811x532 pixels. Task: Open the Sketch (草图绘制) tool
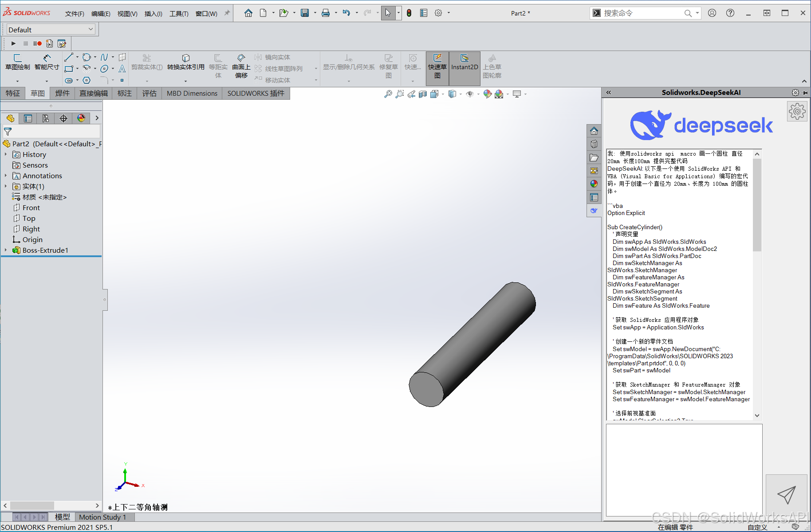tap(18, 62)
